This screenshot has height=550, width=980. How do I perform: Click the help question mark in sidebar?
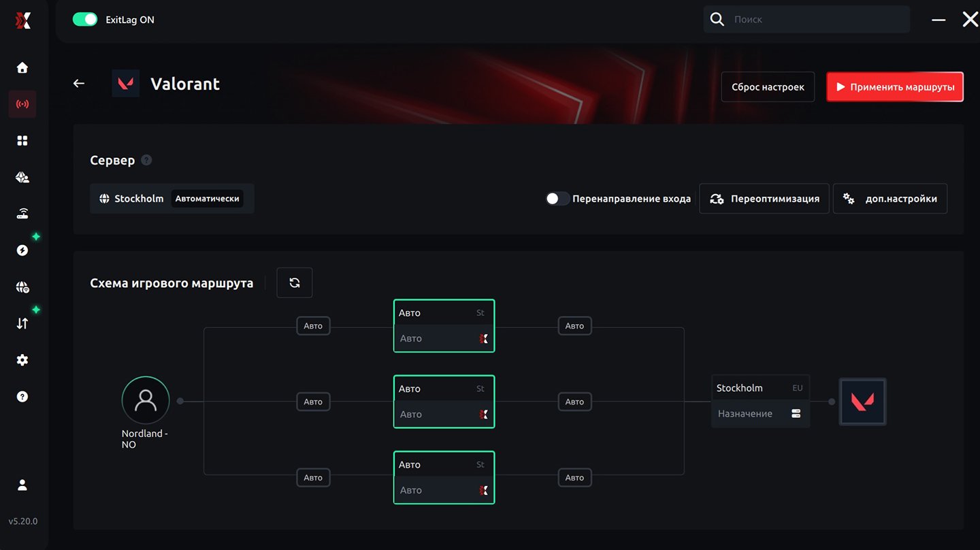pos(22,396)
